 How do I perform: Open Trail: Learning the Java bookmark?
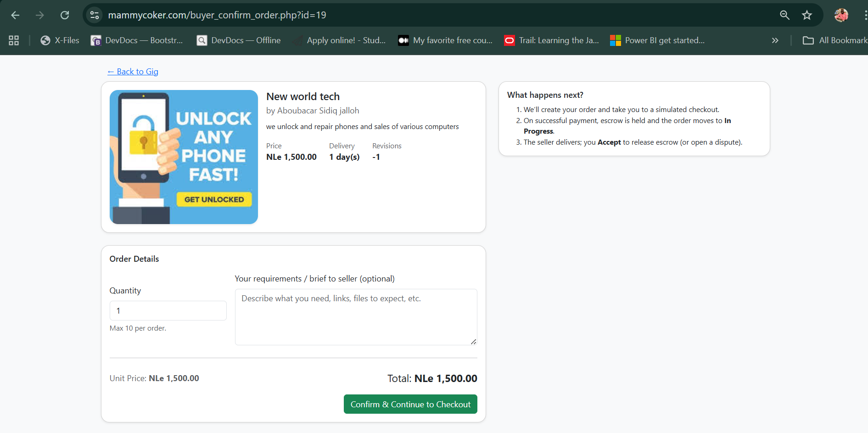[552, 40]
